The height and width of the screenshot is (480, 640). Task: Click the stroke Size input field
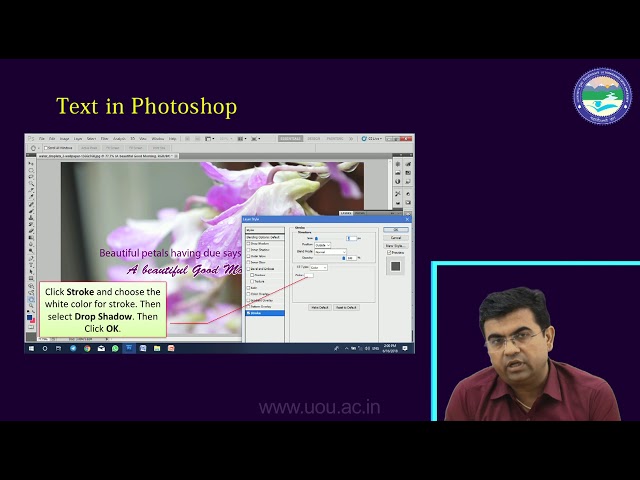click(x=351, y=238)
